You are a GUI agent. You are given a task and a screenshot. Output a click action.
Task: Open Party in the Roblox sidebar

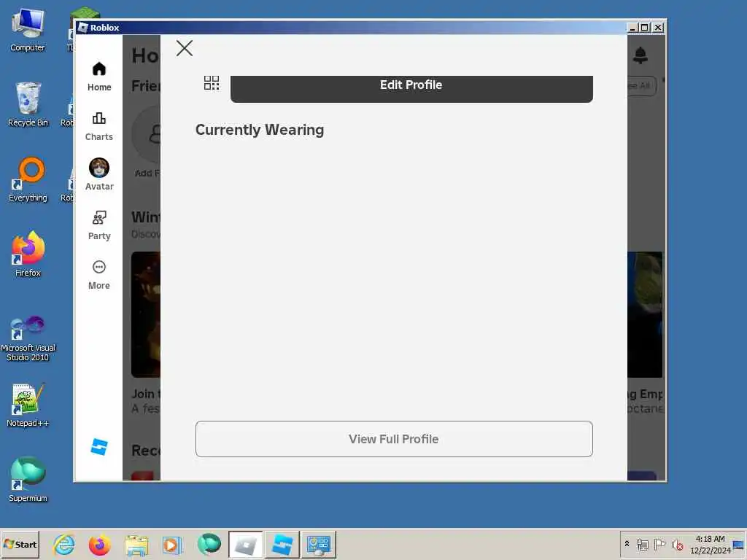(99, 226)
